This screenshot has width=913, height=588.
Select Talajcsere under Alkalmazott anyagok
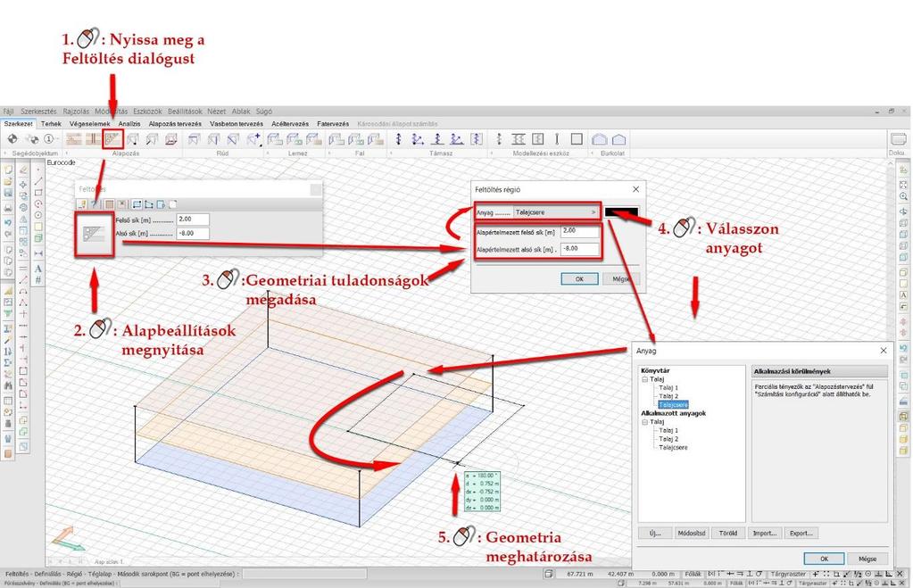point(674,447)
